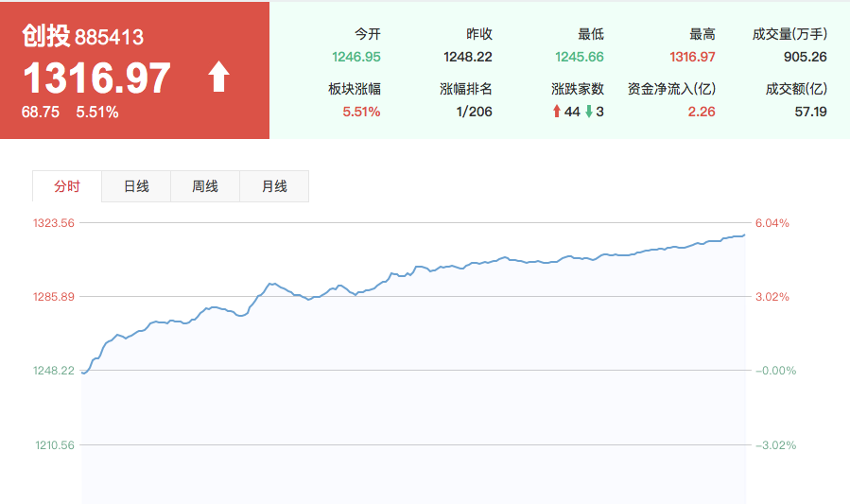The height and width of the screenshot is (504, 850).
Task: Select the 周线 weekly chart tab
Action: [205, 186]
